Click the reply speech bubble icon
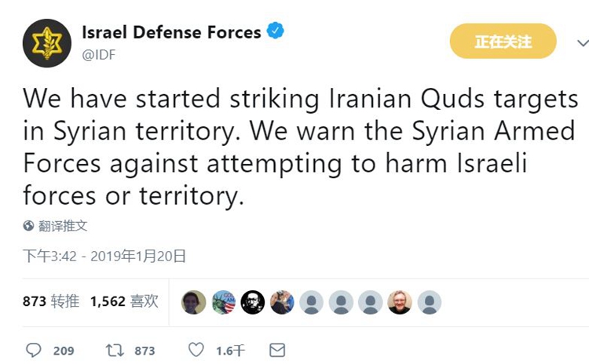 pyautogui.click(x=33, y=350)
